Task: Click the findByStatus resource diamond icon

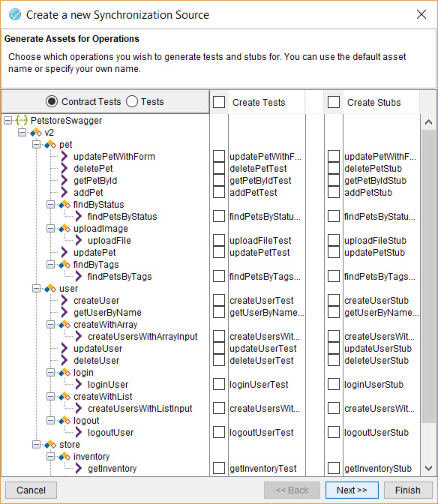Action: coord(64,205)
